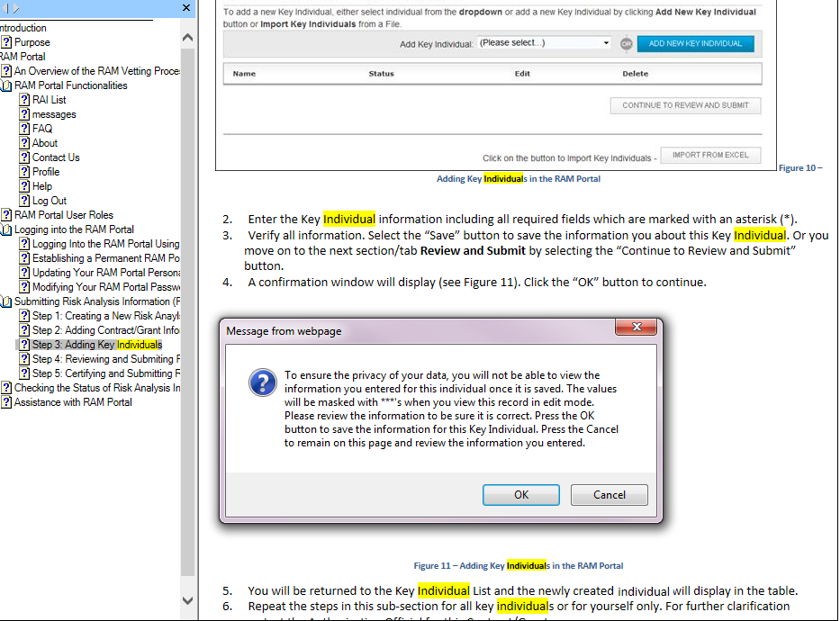The height and width of the screenshot is (621, 840).
Task: Click the Purpose topic question-mark icon
Action: pyautogui.click(x=6, y=42)
